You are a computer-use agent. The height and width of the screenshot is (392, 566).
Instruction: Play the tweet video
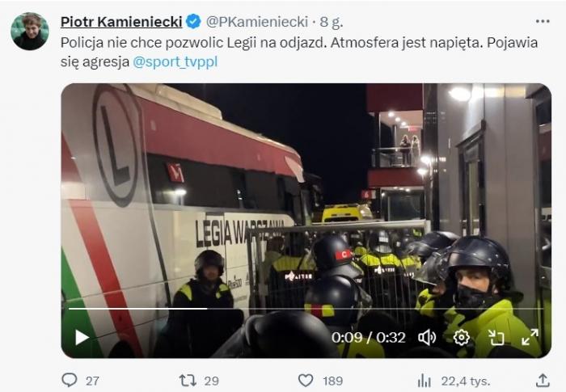click(x=82, y=338)
